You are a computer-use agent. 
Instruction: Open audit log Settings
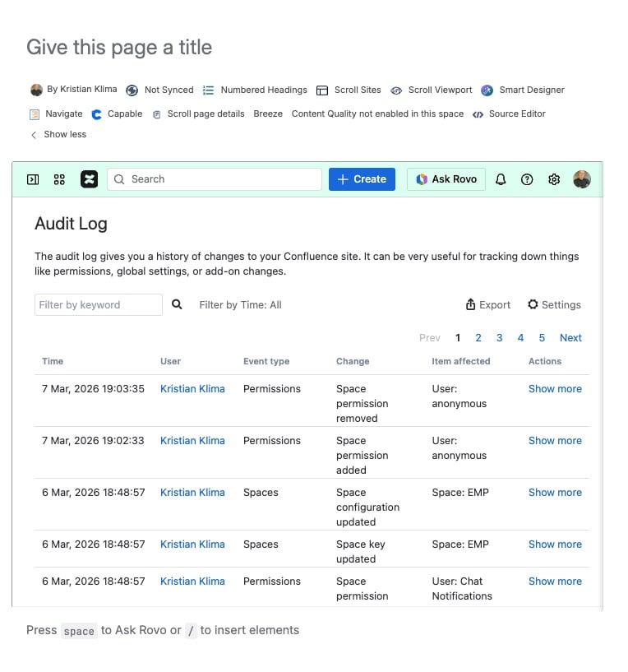click(554, 304)
